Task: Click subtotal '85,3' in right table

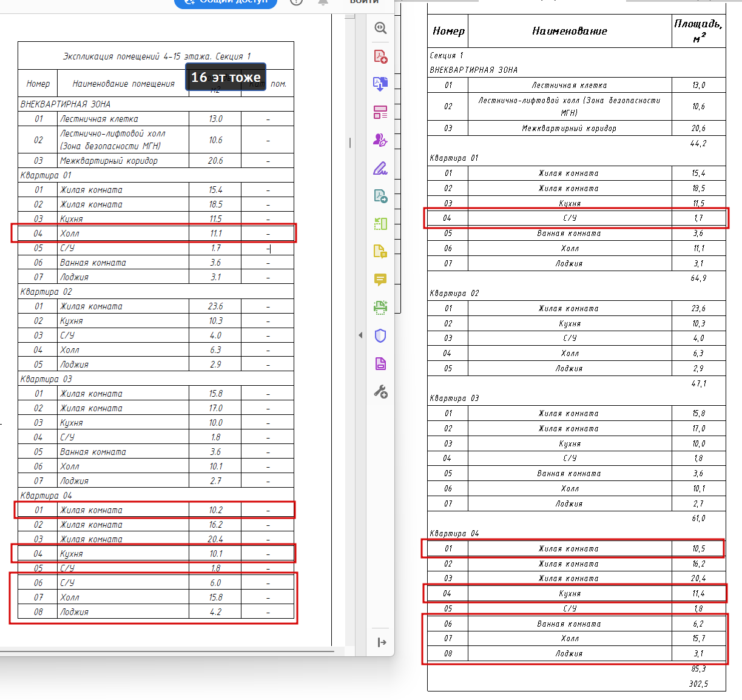Action: [698, 668]
